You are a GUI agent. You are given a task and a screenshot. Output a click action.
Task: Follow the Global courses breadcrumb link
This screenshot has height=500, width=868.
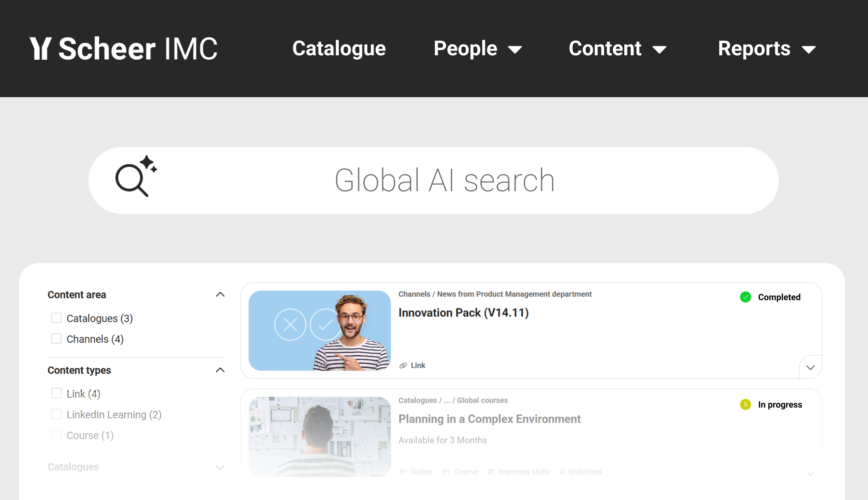[x=483, y=400]
